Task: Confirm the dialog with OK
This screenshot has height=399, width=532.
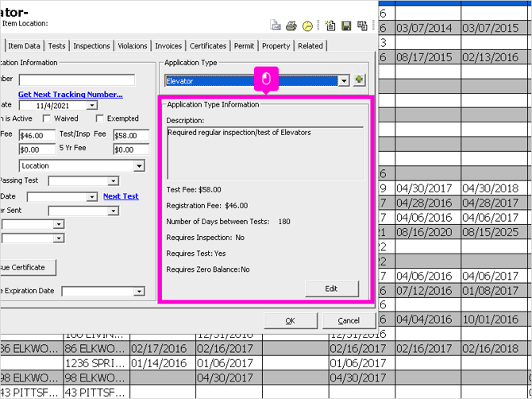Action: tap(290, 320)
